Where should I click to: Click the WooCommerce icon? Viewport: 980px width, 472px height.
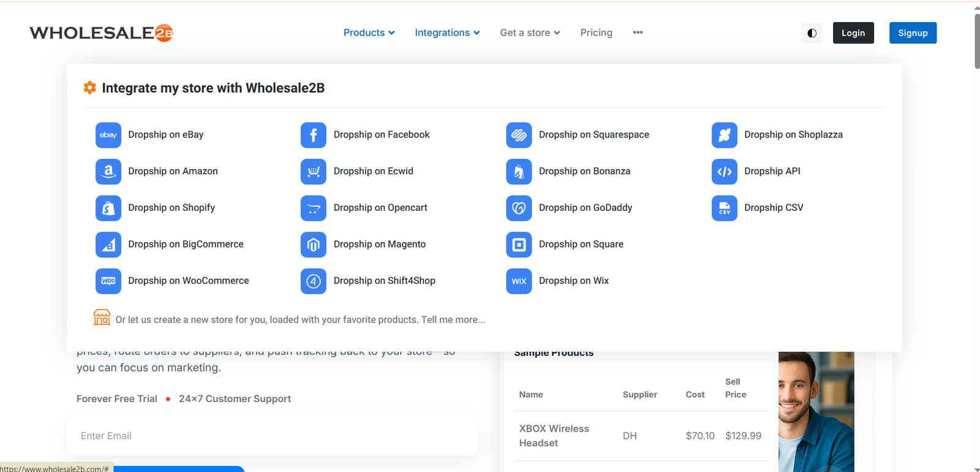tap(108, 281)
